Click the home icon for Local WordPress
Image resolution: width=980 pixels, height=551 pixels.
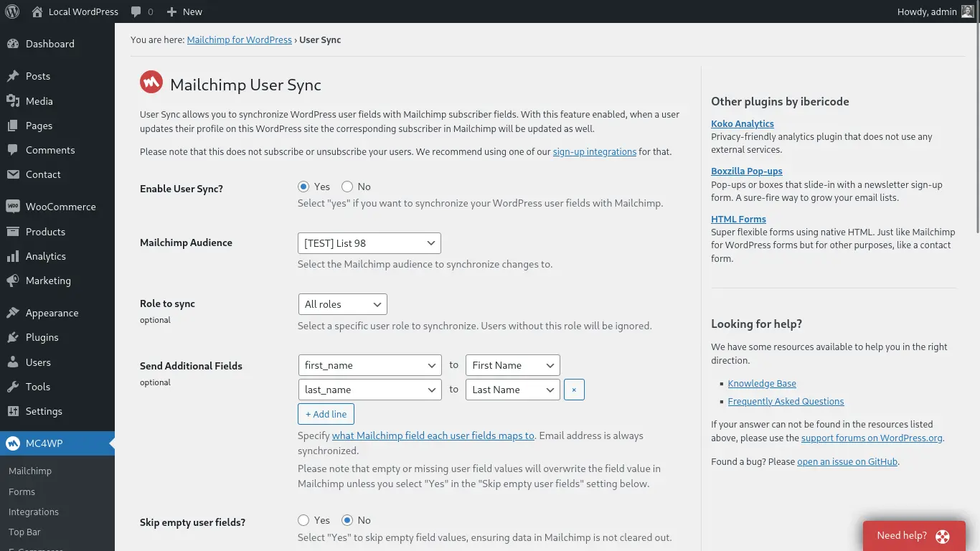tap(37, 11)
